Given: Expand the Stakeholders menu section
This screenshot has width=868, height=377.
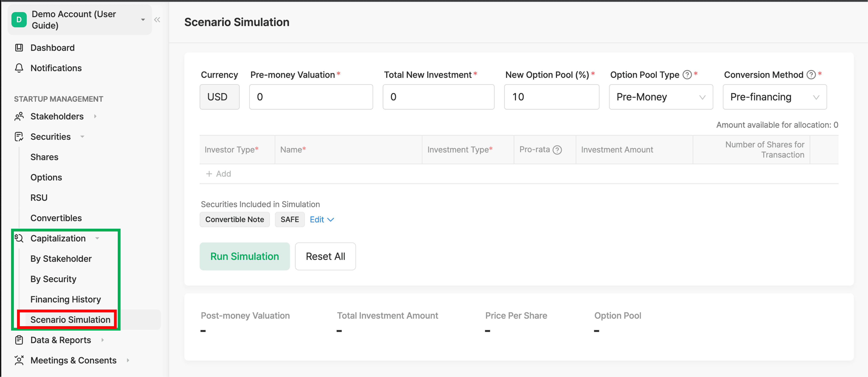Looking at the screenshot, I should tap(57, 116).
